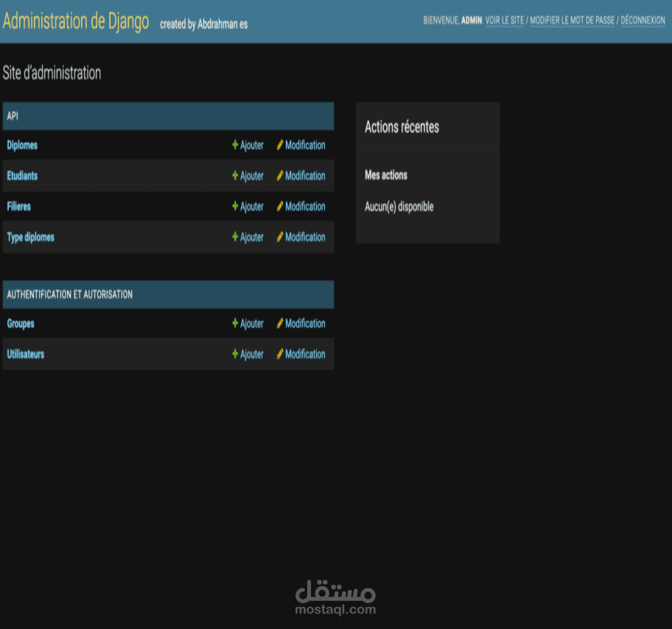This screenshot has width=672, height=629.
Task: Click Ajouter text for Utilisateurs
Action: click(251, 354)
